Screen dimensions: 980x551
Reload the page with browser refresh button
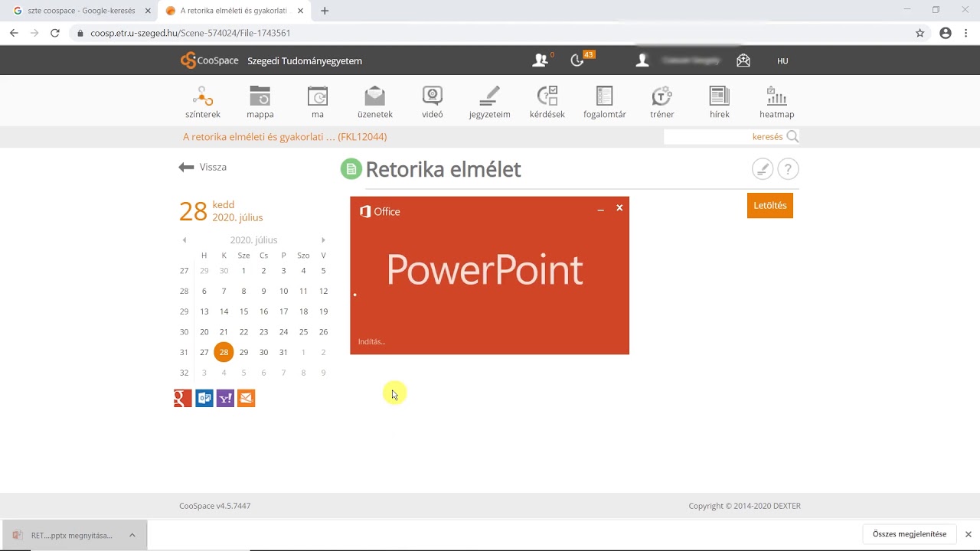55,33
